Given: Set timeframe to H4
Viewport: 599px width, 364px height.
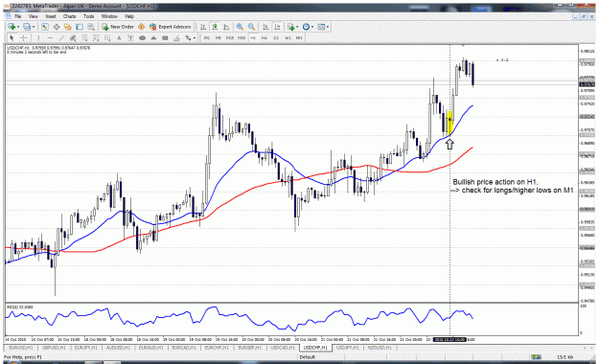Looking at the screenshot, I should 265,37.
